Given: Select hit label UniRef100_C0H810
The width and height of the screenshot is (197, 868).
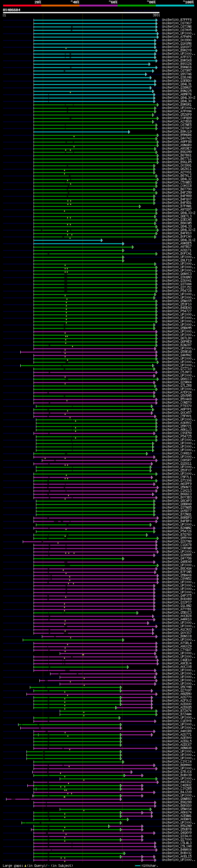Looking at the screenshot, I should [177, 454].
